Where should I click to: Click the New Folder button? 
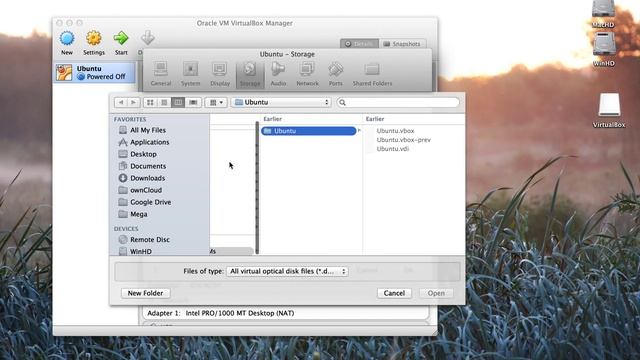145,293
